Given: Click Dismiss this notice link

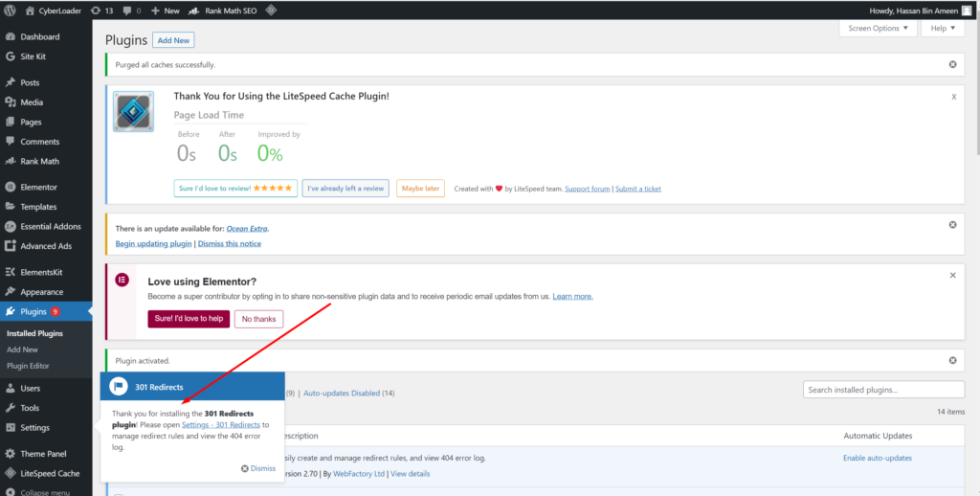Looking at the screenshot, I should click(x=230, y=244).
